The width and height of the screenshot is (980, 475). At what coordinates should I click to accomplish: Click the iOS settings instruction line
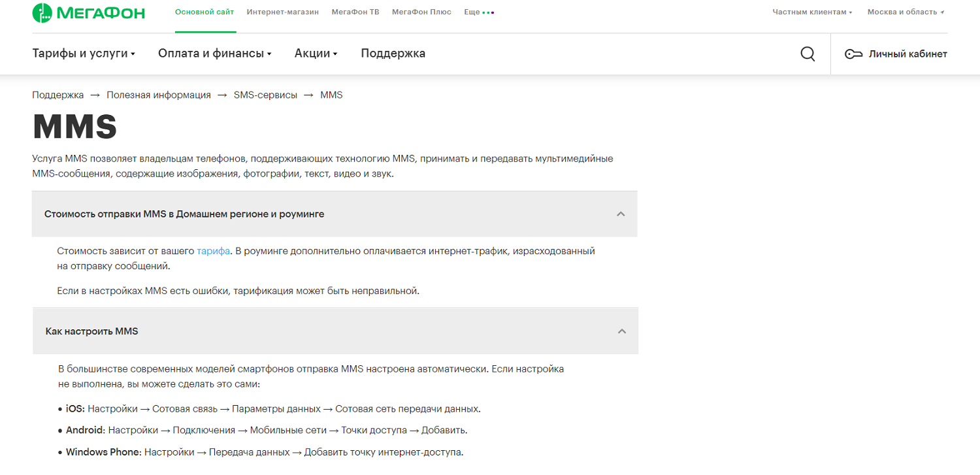269,409
